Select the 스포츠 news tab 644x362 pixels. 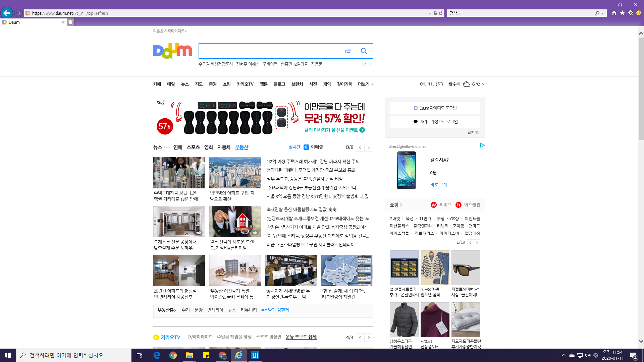pyautogui.click(x=193, y=147)
